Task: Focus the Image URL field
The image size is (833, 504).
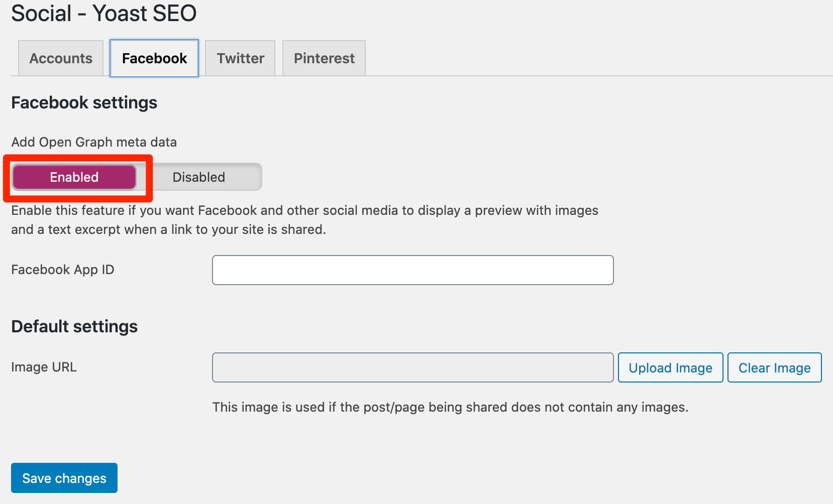Action: 412,367
